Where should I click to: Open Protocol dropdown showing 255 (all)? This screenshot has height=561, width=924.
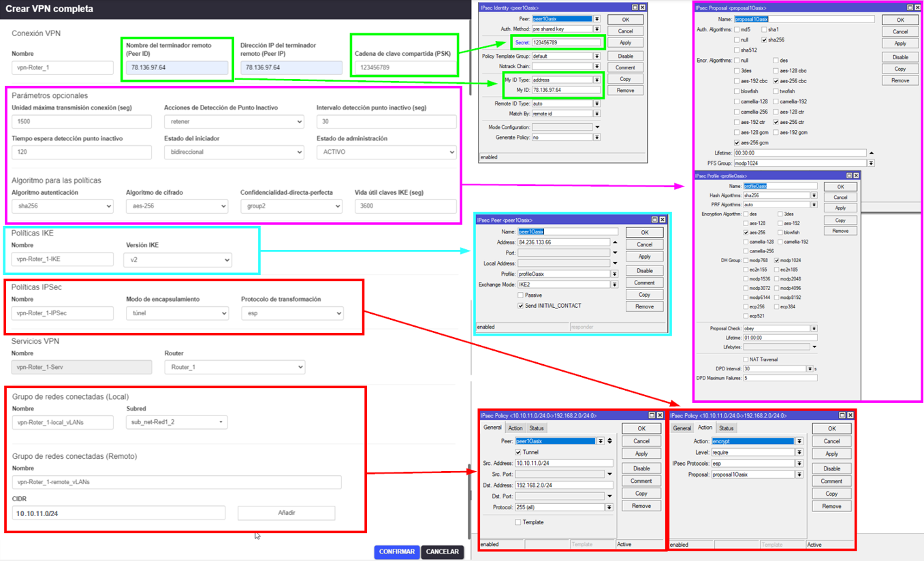[609, 507]
